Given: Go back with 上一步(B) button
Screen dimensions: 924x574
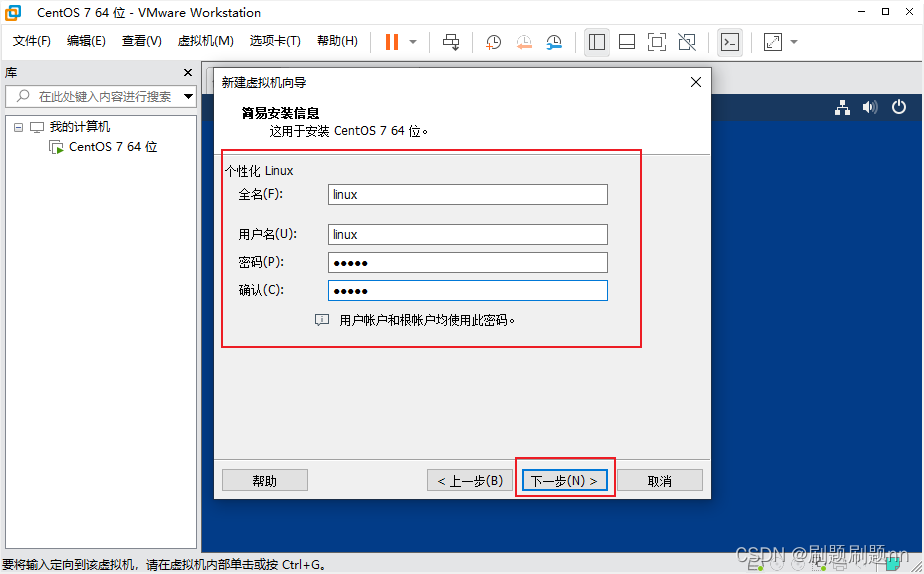Looking at the screenshot, I should 470,481.
